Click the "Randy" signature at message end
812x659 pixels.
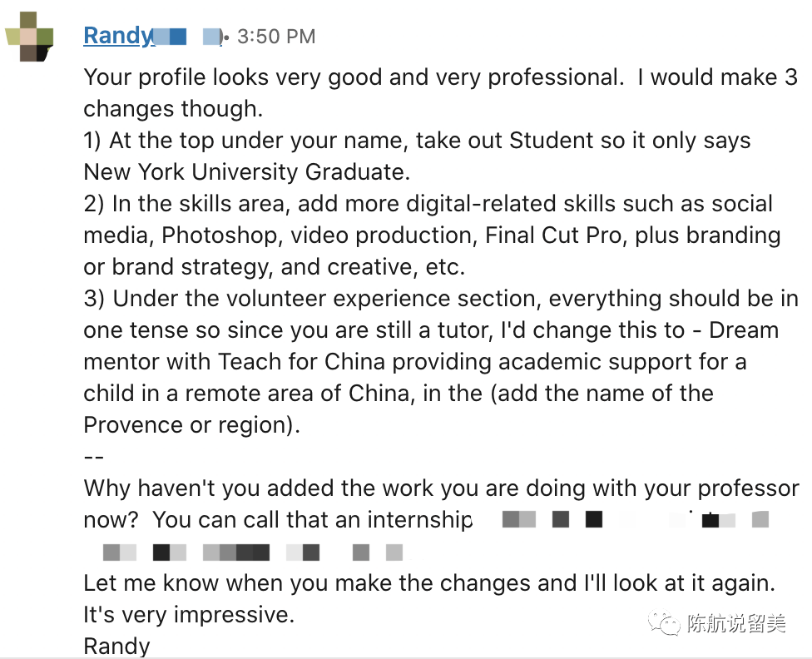[x=116, y=647]
